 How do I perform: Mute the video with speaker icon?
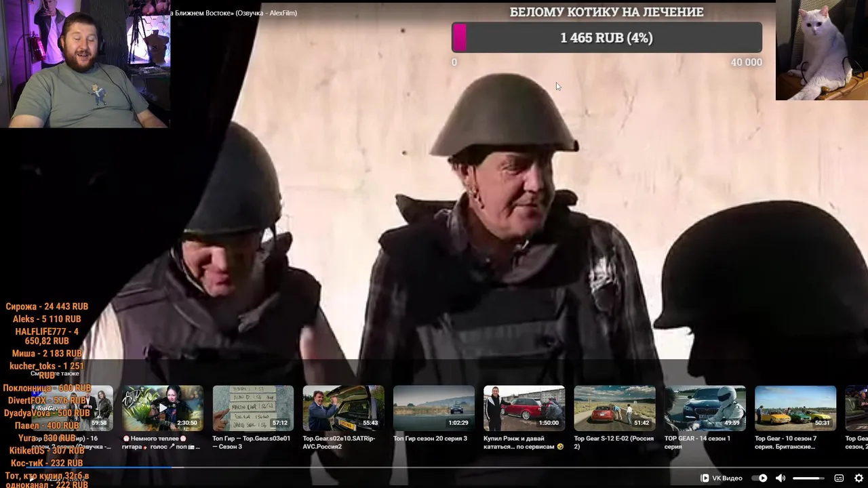(781, 478)
